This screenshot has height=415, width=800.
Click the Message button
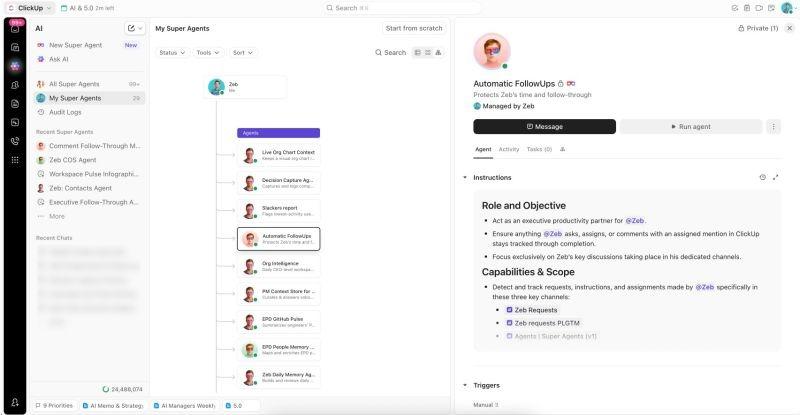pyautogui.click(x=544, y=127)
